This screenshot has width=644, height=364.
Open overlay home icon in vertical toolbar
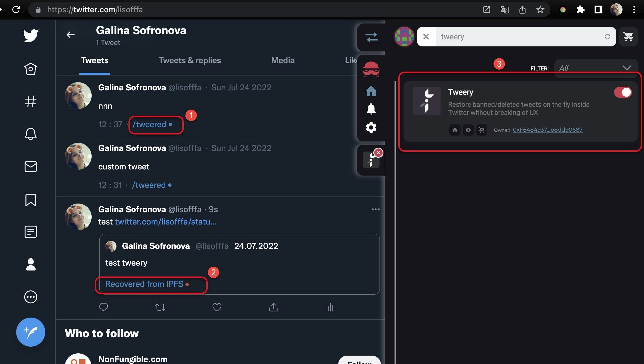pyautogui.click(x=371, y=91)
